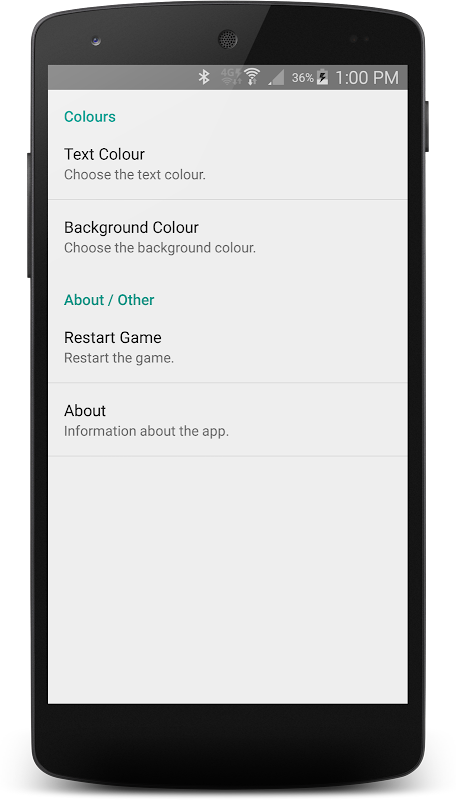Click the Colours section header
The width and height of the screenshot is (456, 800).
(x=90, y=117)
